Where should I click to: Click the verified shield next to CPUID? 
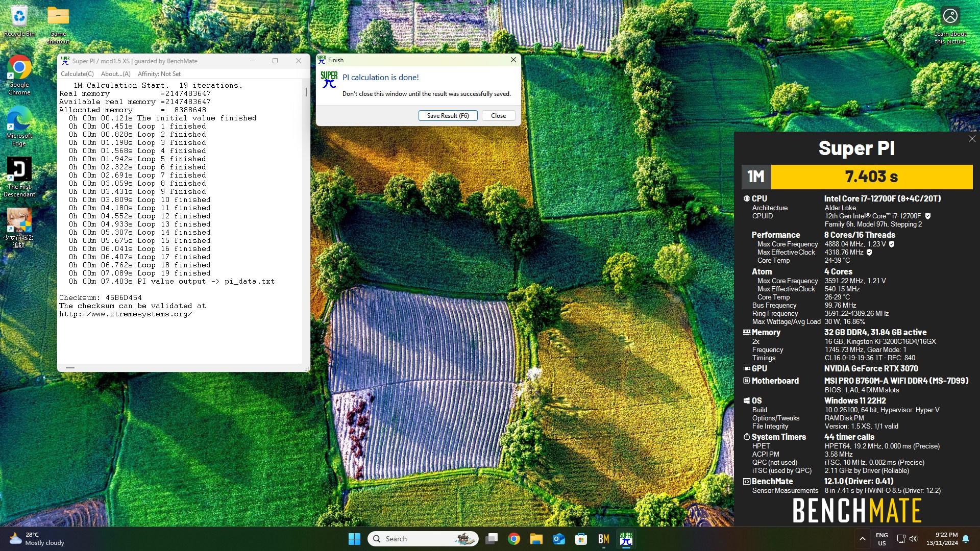[x=928, y=216]
